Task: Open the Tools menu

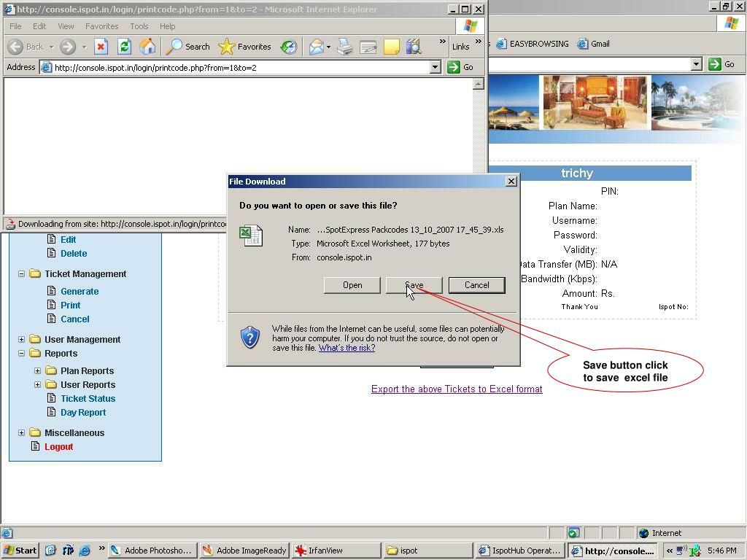Action: pyautogui.click(x=139, y=26)
